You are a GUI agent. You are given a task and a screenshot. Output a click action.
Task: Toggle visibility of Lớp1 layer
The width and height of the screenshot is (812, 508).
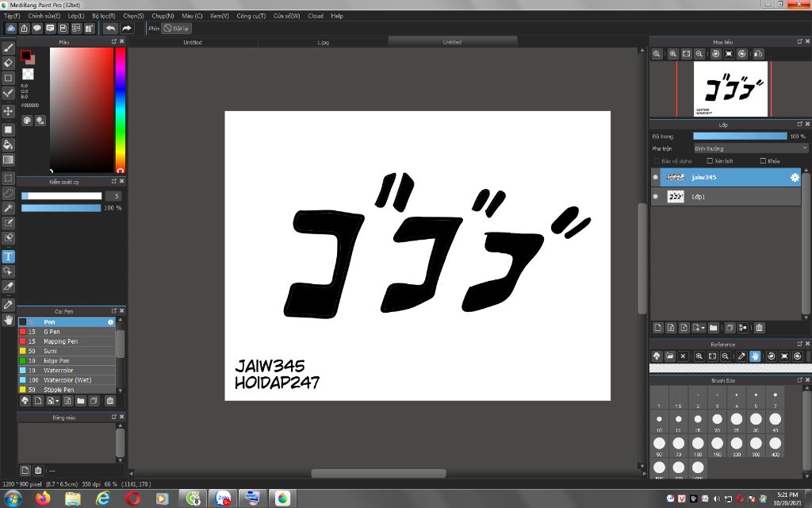pos(656,197)
